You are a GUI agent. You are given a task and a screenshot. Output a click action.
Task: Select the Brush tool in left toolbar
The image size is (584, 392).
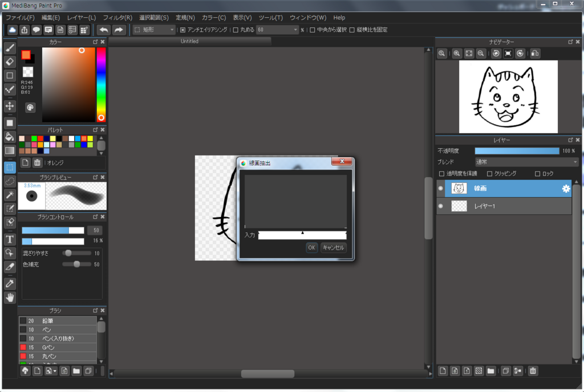(10, 48)
